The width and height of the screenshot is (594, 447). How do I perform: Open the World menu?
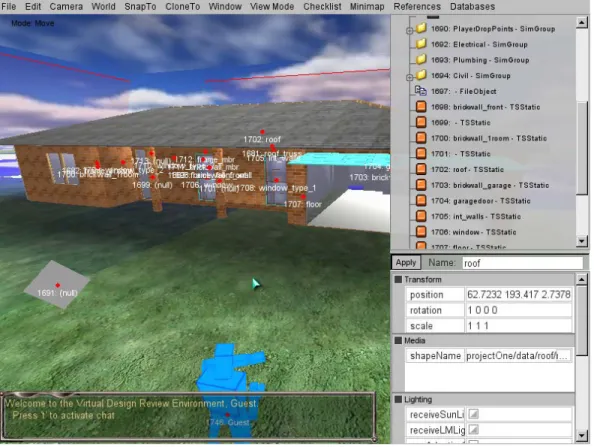coord(103,6)
